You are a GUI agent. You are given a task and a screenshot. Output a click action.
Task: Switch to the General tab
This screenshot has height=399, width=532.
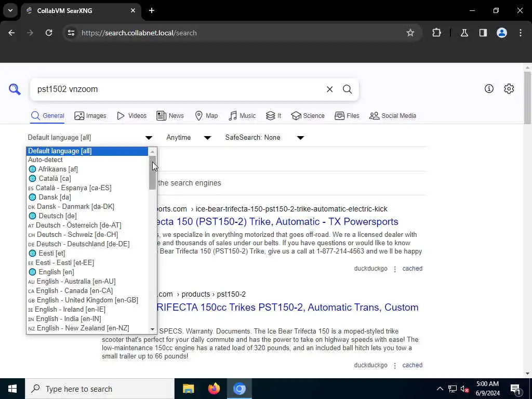click(x=47, y=116)
